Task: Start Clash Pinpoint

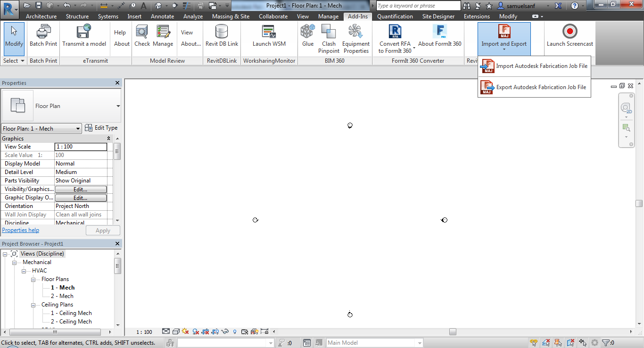Action: [329, 39]
